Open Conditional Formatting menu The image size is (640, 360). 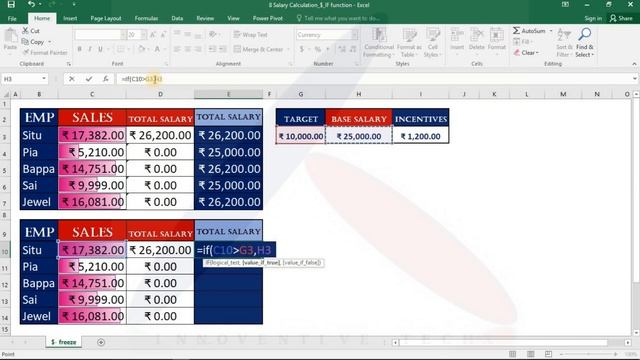coord(378,42)
